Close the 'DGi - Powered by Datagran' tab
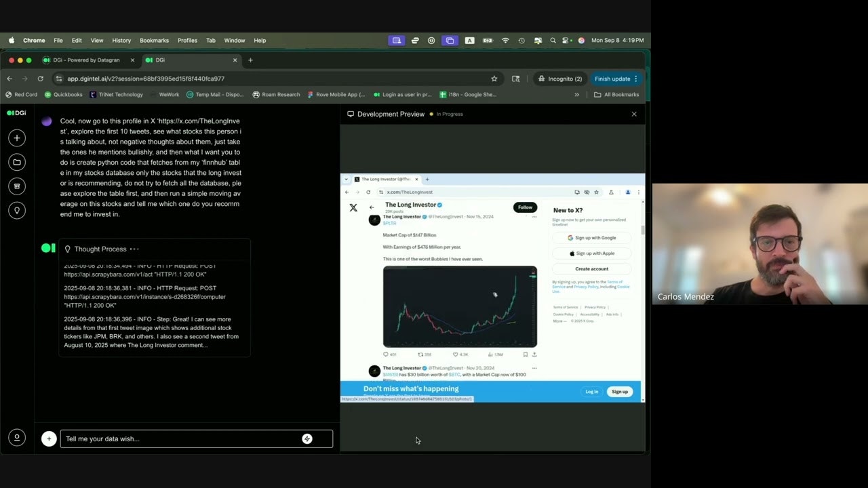Image resolution: width=868 pixels, height=488 pixels. 132,60
